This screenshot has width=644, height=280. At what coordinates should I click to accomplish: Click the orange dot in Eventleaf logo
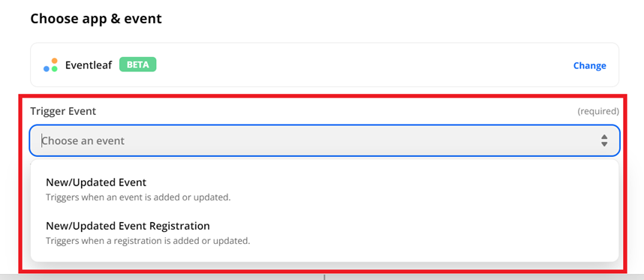click(x=54, y=61)
